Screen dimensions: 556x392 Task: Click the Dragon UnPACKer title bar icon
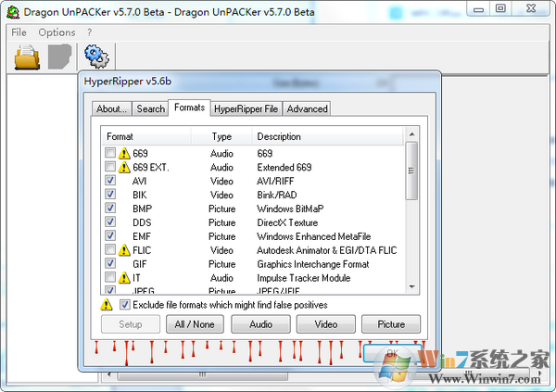coord(13,12)
